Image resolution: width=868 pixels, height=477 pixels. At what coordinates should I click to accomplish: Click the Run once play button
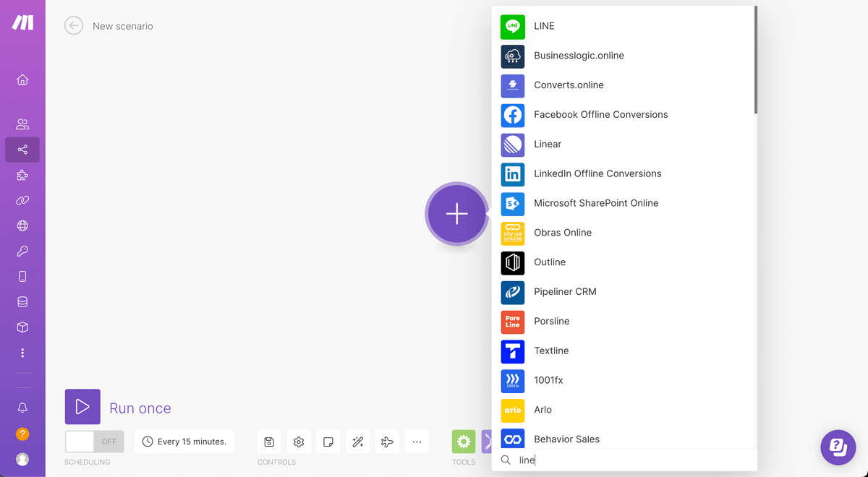tap(82, 407)
